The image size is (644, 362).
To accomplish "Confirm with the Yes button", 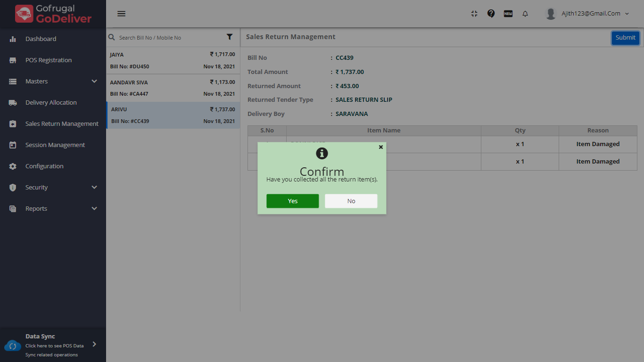I will (292, 201).
